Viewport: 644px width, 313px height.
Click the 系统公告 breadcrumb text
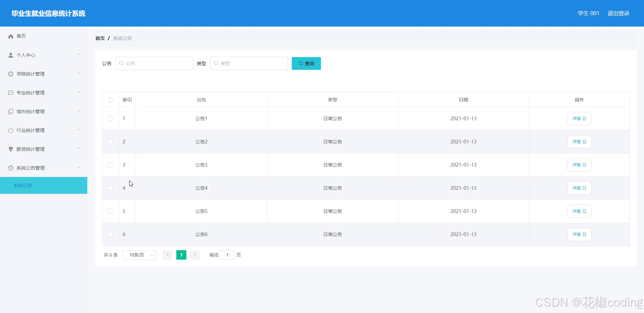point(123,38)
